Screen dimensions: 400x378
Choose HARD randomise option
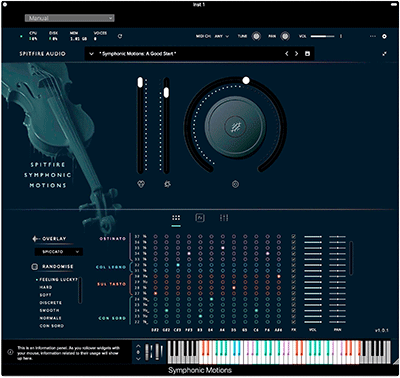click(46, 287)
